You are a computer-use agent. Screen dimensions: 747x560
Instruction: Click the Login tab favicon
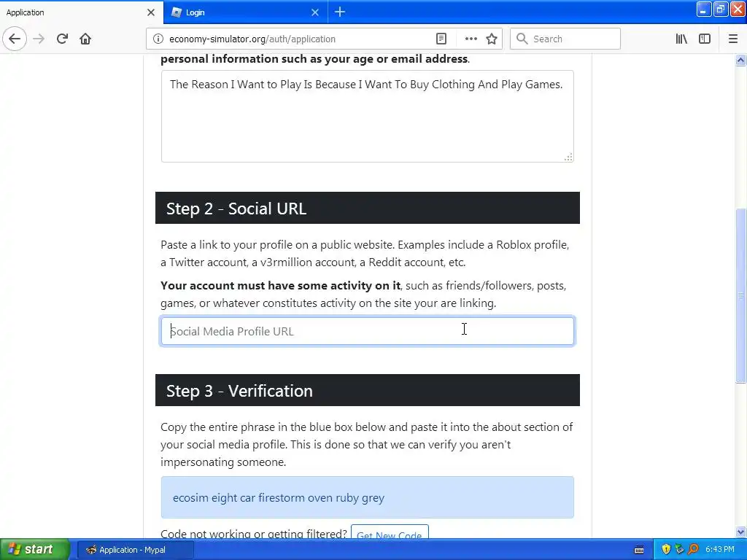177,12
